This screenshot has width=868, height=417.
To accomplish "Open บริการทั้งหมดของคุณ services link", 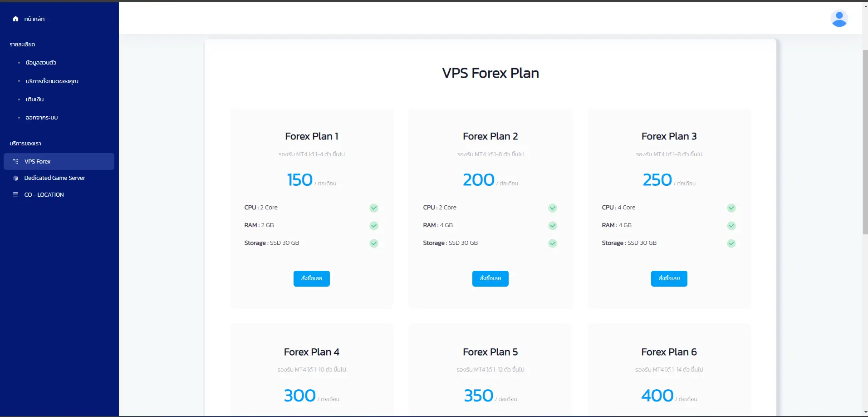I will coord(52,81).
